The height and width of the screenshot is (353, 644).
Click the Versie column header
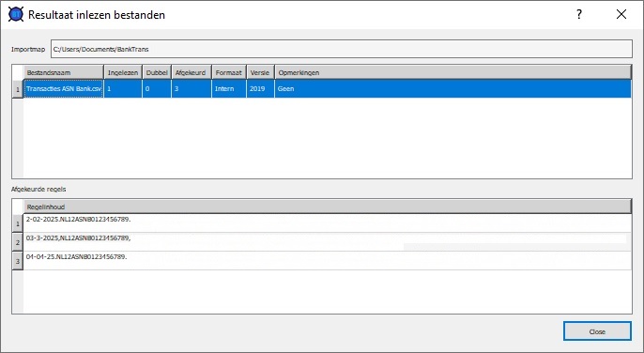tap(260, 72)
